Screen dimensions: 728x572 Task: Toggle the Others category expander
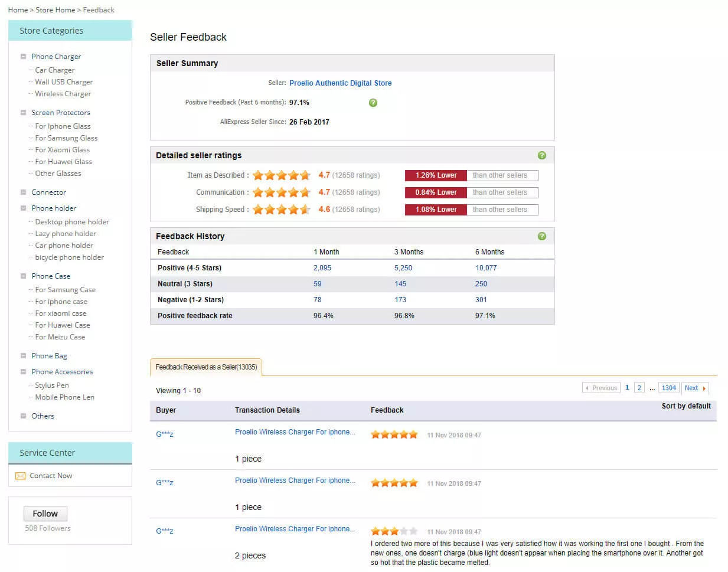pyautogui.click(x=24, y=416)
